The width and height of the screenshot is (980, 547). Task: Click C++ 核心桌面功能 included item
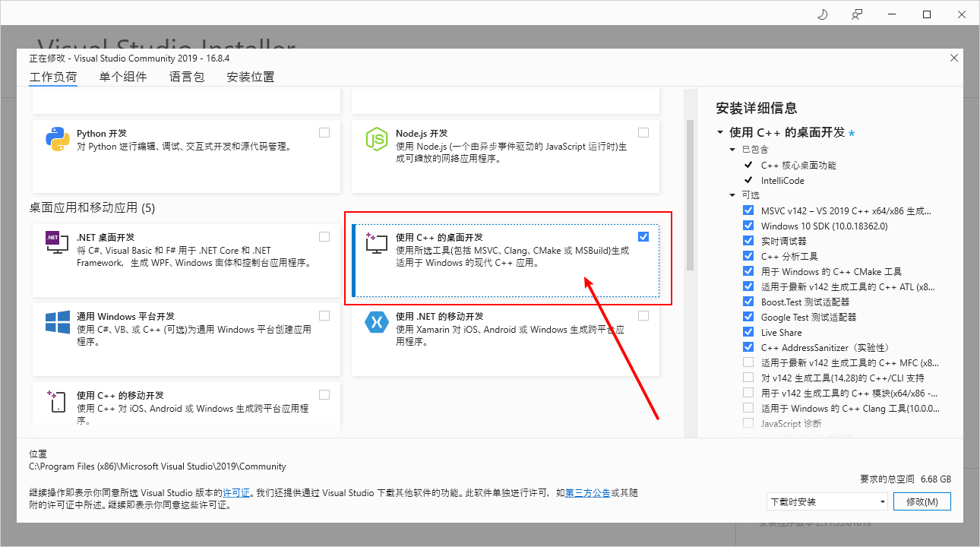(x=798, y=165)
